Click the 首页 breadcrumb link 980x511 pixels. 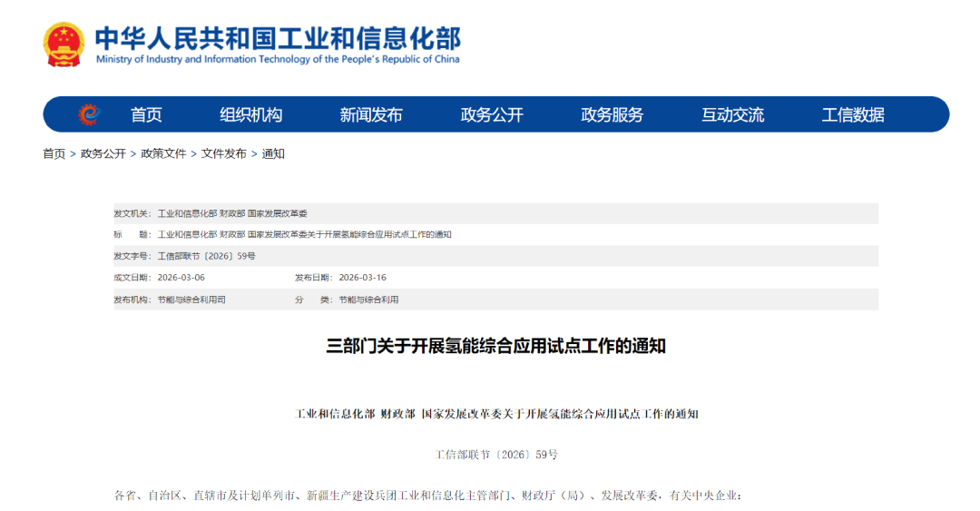click(x=54, y=154)
